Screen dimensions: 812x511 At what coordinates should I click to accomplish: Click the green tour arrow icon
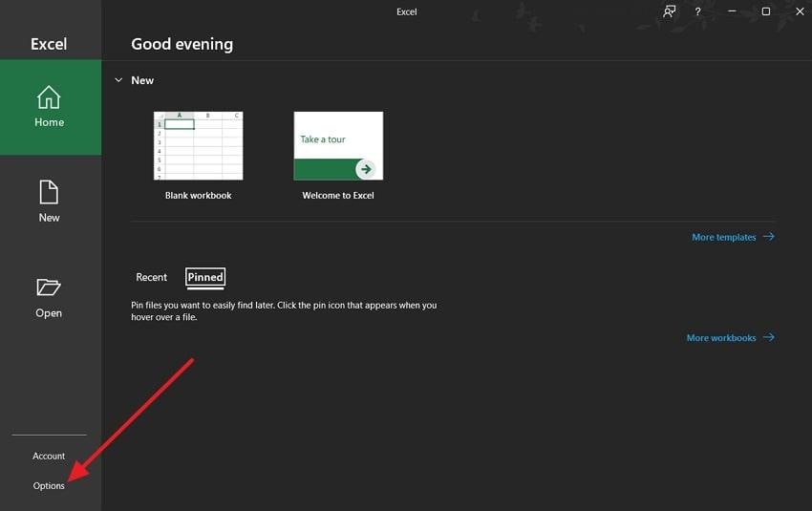366,169
